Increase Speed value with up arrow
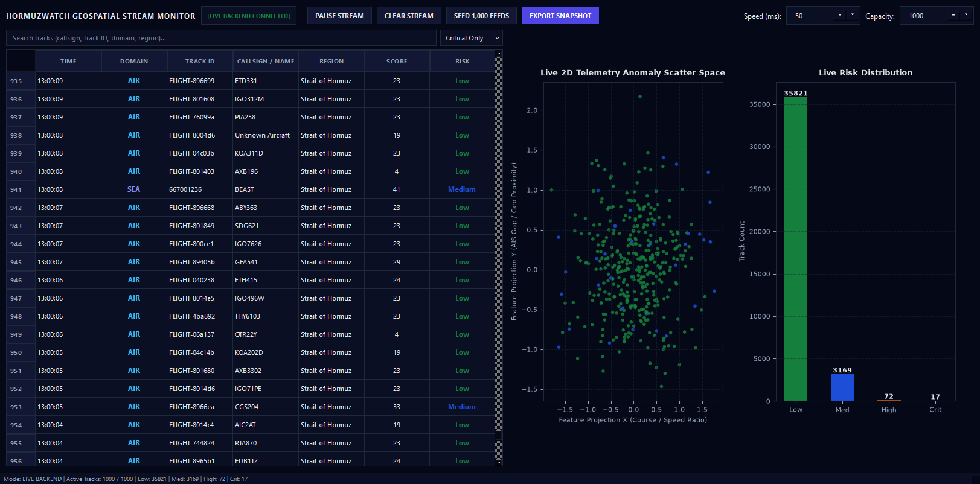The image size is (980, 484). click(x=839, y=15)
